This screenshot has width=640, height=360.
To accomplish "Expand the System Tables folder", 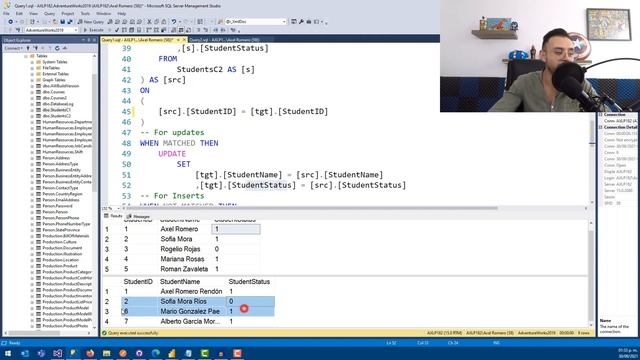I will tap(32, 62).
